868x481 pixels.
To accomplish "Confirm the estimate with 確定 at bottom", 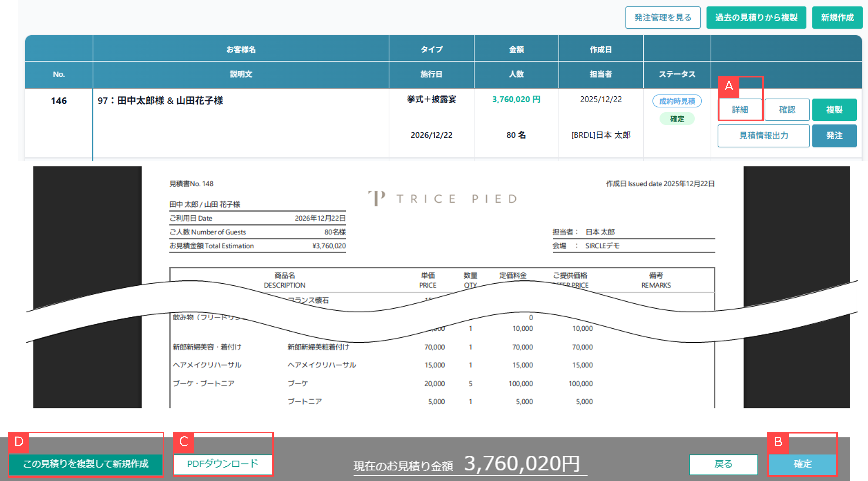I will [x=802, y=464].
